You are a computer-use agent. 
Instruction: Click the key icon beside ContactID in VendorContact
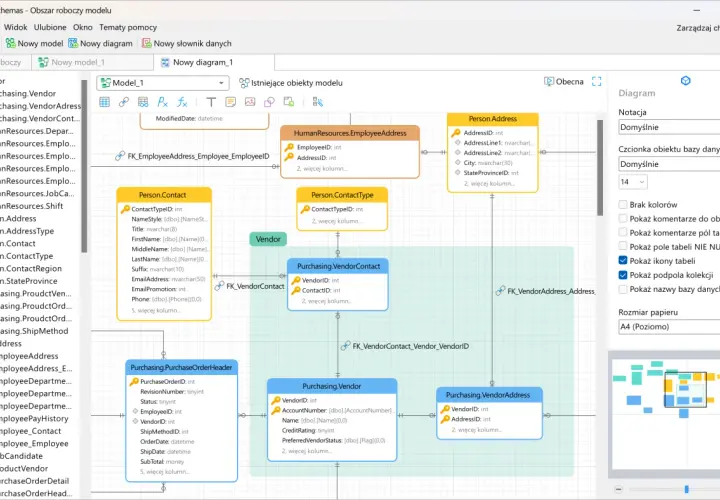[296, 291]
